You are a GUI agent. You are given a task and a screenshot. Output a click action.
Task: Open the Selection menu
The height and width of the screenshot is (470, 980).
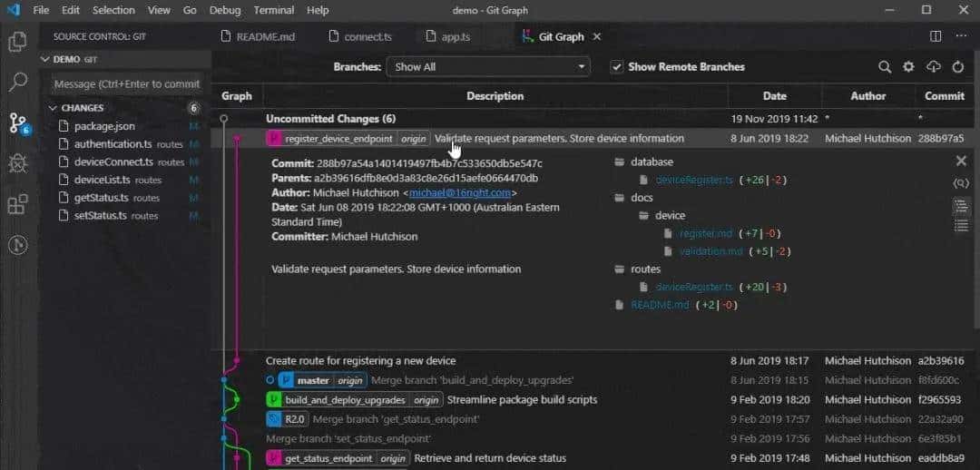pos(113,10)
